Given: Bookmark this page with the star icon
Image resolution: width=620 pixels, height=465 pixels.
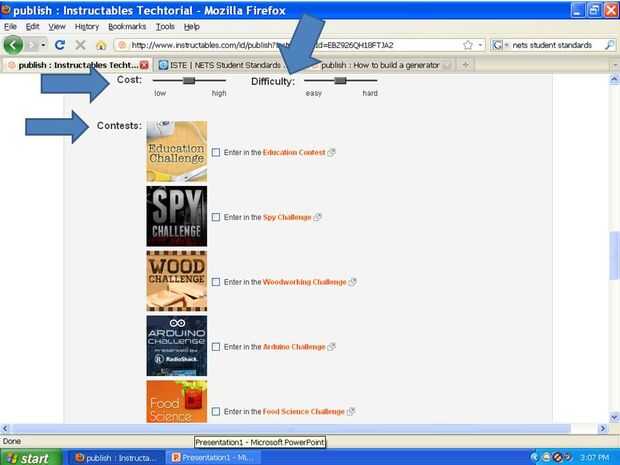Looking at the screenshot, I should click(468, 45).
